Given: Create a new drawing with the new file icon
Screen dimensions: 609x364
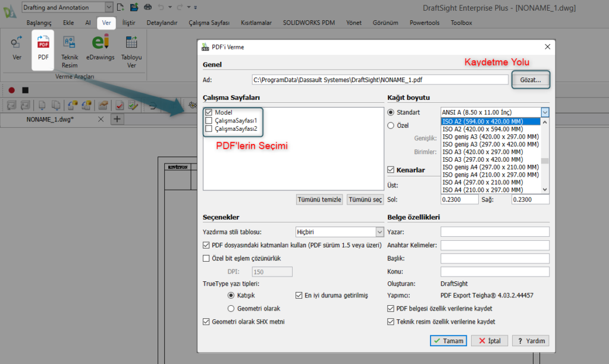Looking at the screenshot, I should (120, 7).
